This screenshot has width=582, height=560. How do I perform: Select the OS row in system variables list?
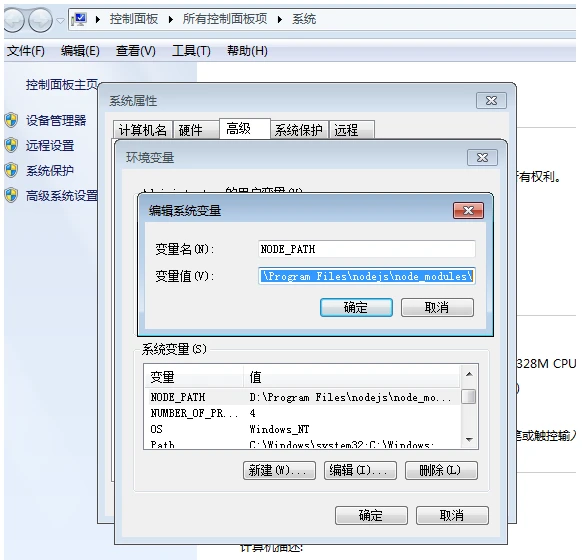[302, 429]
